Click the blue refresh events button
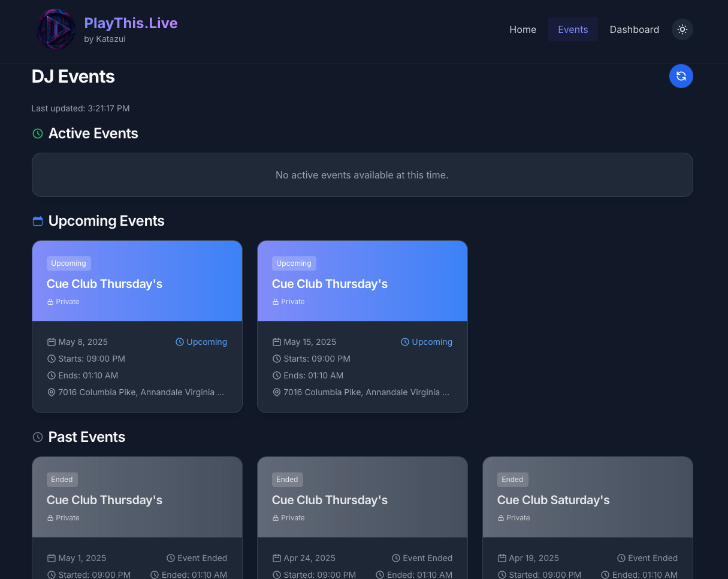728x579 pixels. [x=681, y=76]
